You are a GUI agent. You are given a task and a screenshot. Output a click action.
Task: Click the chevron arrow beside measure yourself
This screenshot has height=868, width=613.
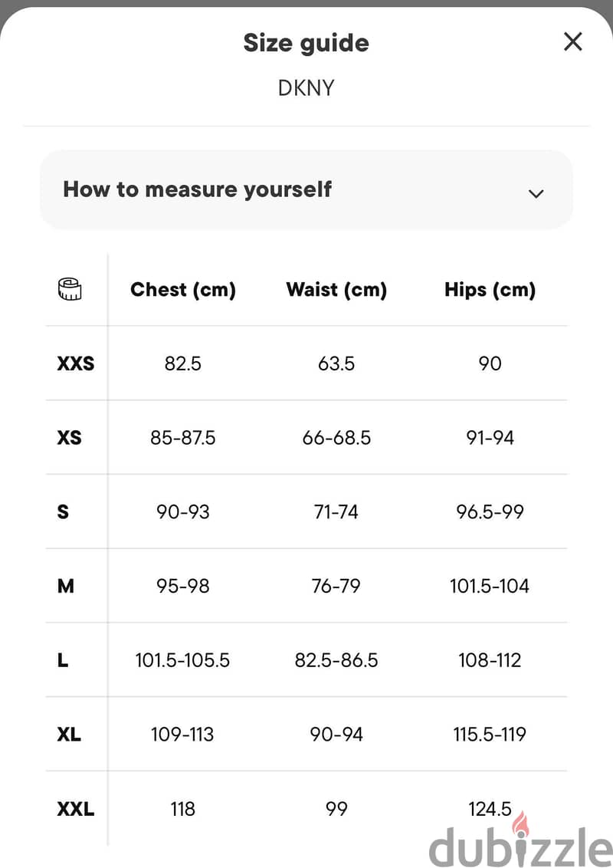(x=536, y=194)
